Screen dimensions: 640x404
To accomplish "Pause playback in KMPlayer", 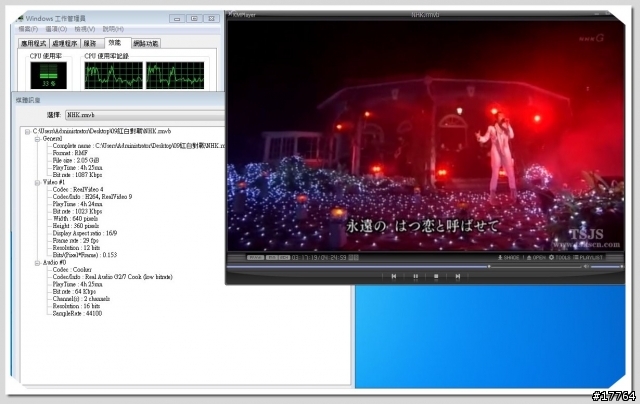I will [416, 276].
